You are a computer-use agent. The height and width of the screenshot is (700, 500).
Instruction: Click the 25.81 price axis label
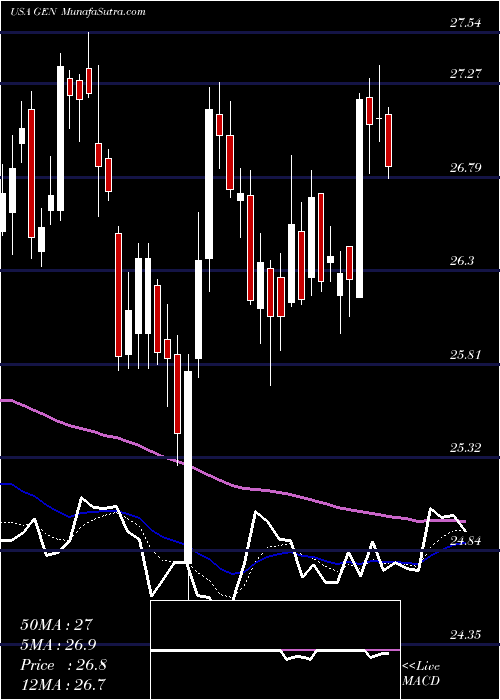(466, 355)
